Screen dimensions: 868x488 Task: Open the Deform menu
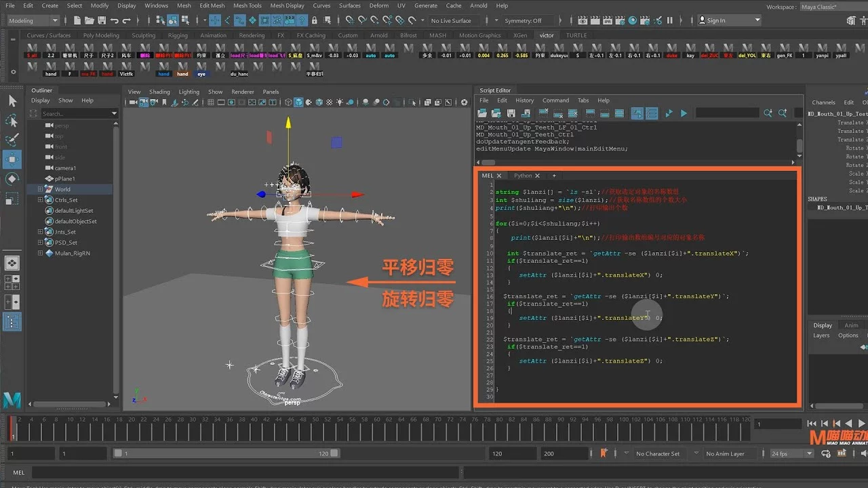(x=379, y=5)
